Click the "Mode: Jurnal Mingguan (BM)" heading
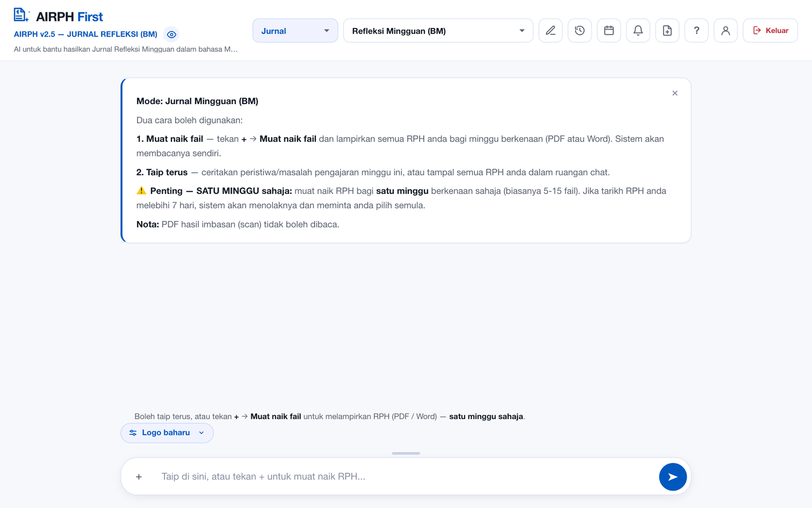 coord(197,101)
